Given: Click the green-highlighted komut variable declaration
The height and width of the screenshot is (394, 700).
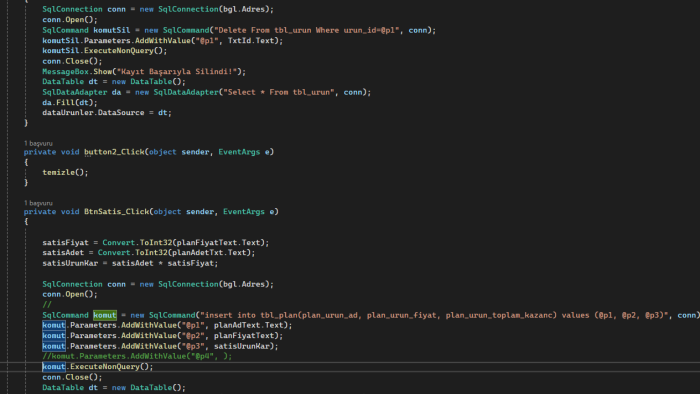Looking at the screenshot, I should [x=104, y=315].
